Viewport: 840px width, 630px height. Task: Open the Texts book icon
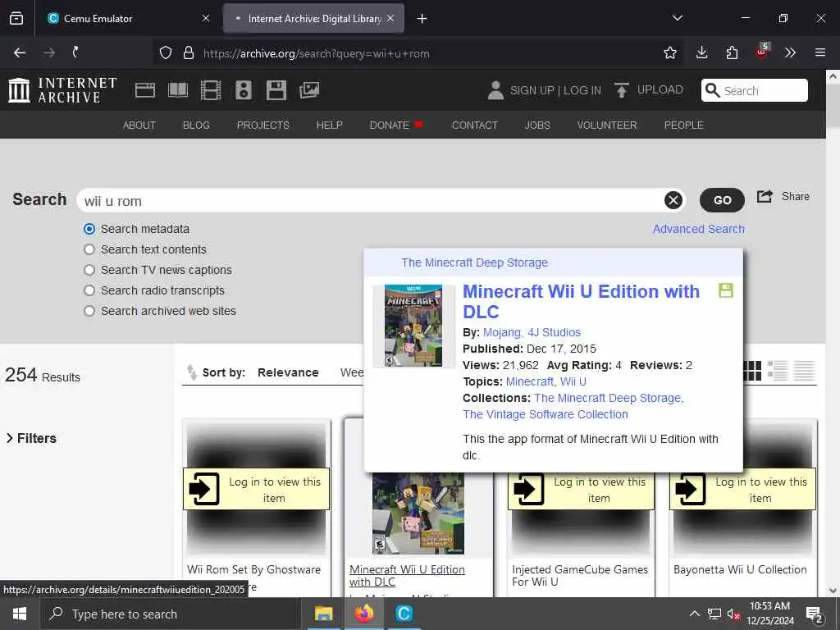coord(178,90)
